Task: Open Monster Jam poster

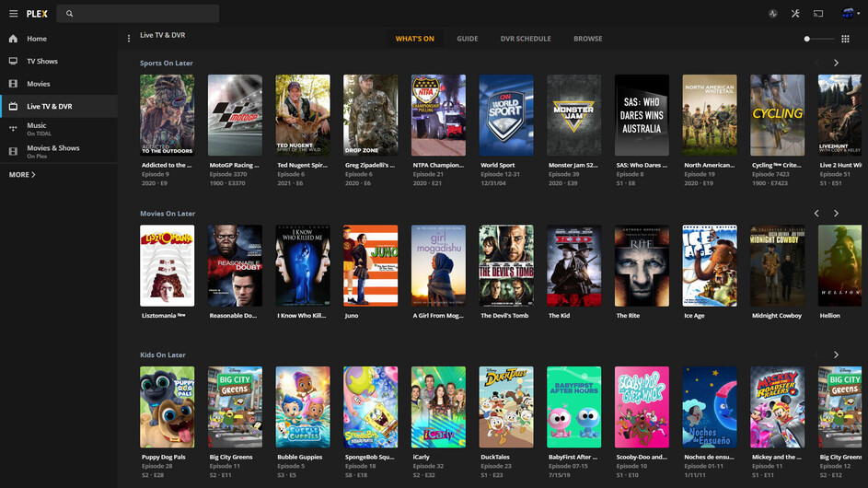Action: pyautogui.click(x=574, y=115)
